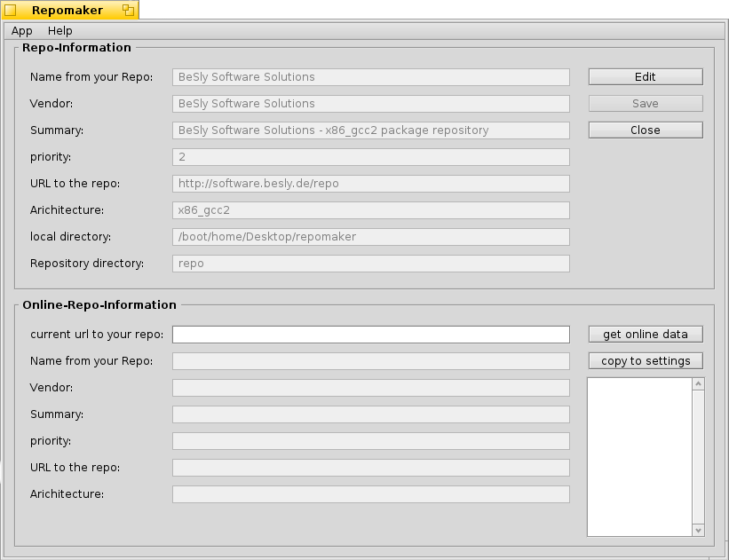Click the get online data button
The width and height of the screenshot is (729, 560).
(646, 335)
